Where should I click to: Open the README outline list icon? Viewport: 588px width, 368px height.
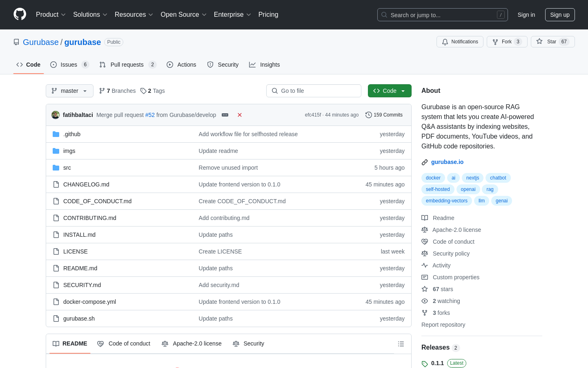[x=401, y=344]
